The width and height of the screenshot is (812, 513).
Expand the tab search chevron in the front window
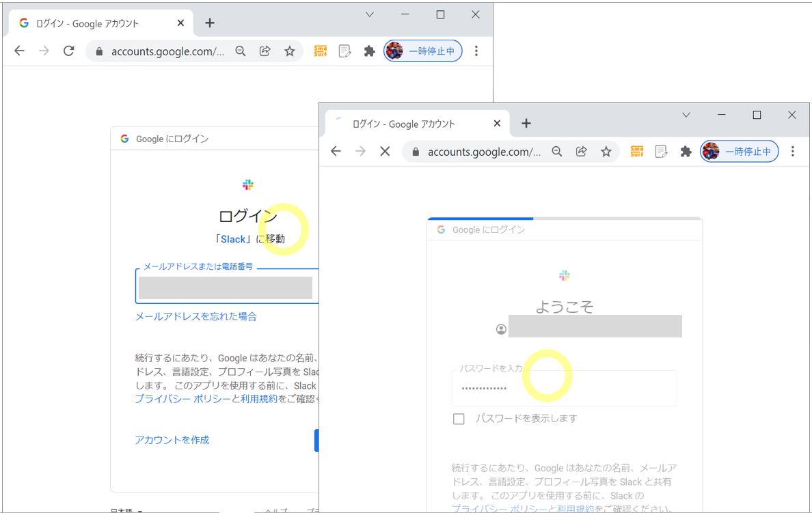686,115
